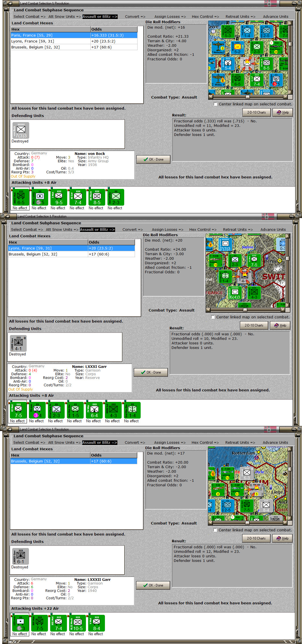This screenshot has height=644, width=302.
Task: Click Black Widow P-61 aircraft on Paris map
Action: pos(276,48)
